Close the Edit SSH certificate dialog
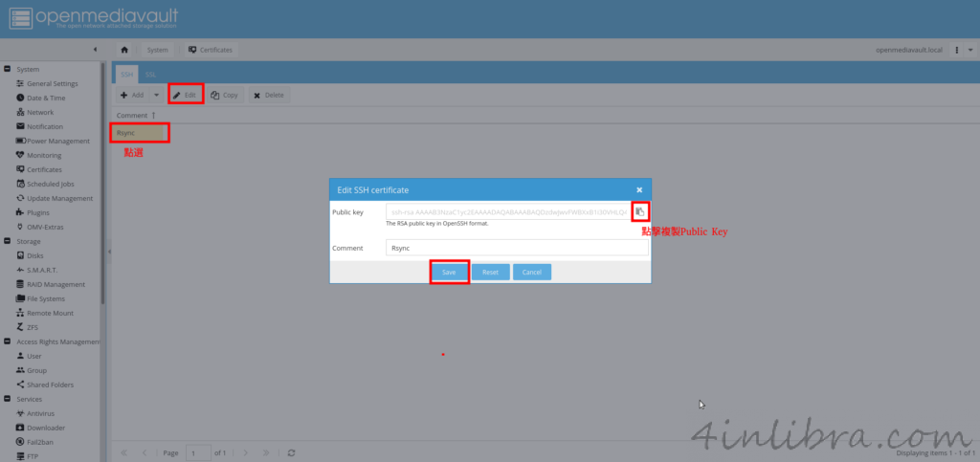The width and height of the screenshot is (980, 462). (639, 189)
